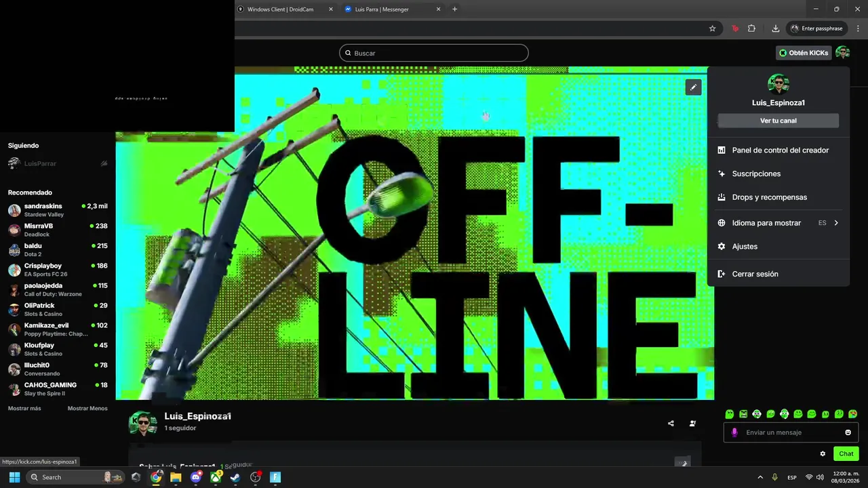Open CAHOS_GAMING Slay the Spire channel
The height and width of the screenshot is (488, 868).
pos(58,389)
